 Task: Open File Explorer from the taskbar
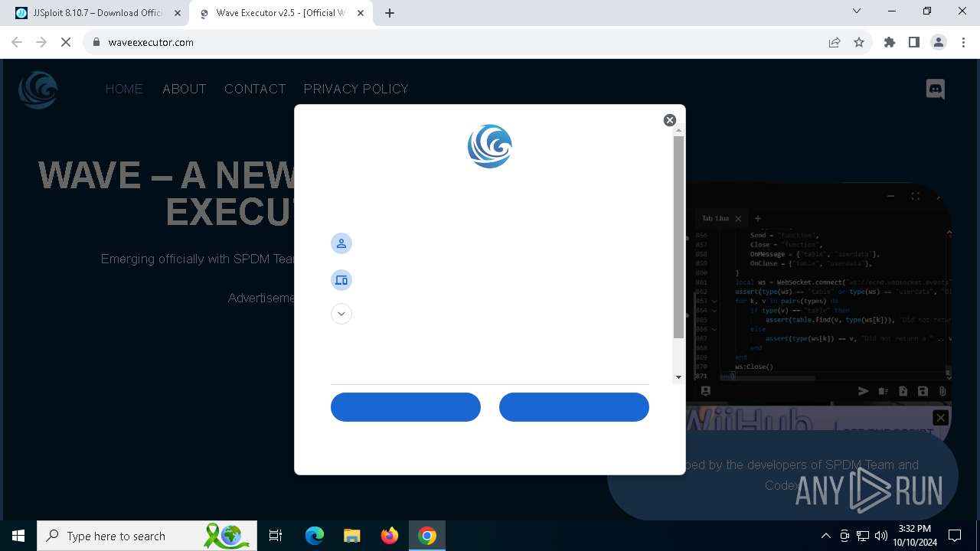tap(352, 536)
